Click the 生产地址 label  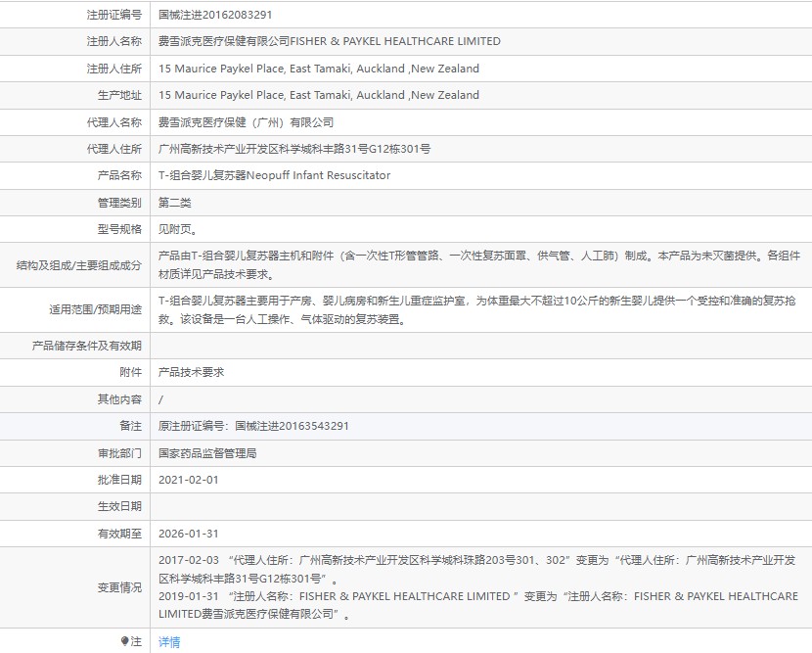[x=119, y=95]
